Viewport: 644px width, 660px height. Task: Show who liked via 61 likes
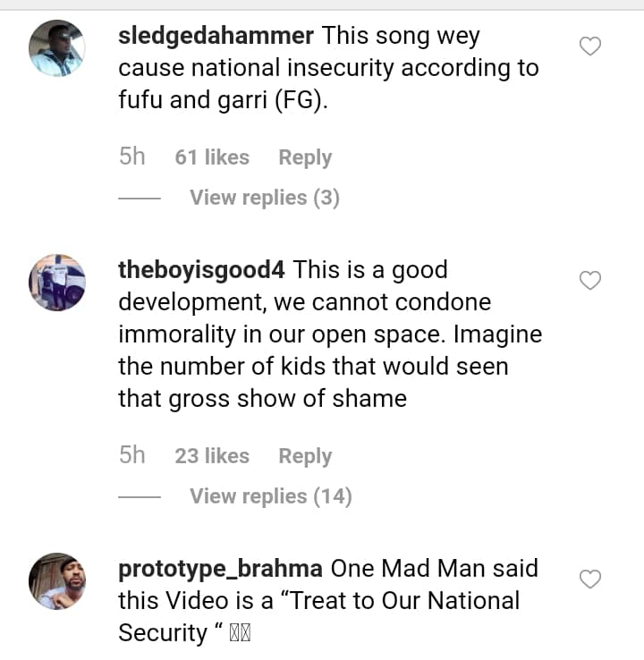pos(212,157)
